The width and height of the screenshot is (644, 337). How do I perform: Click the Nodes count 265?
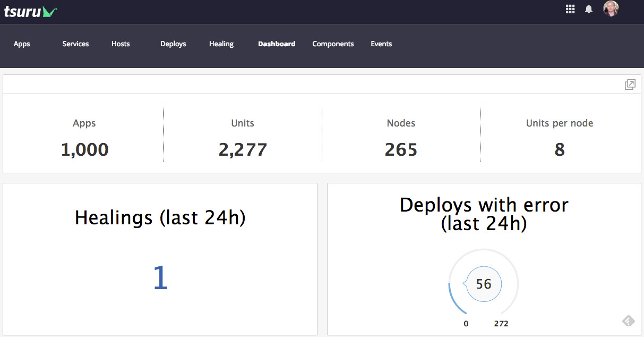point(401,150)
